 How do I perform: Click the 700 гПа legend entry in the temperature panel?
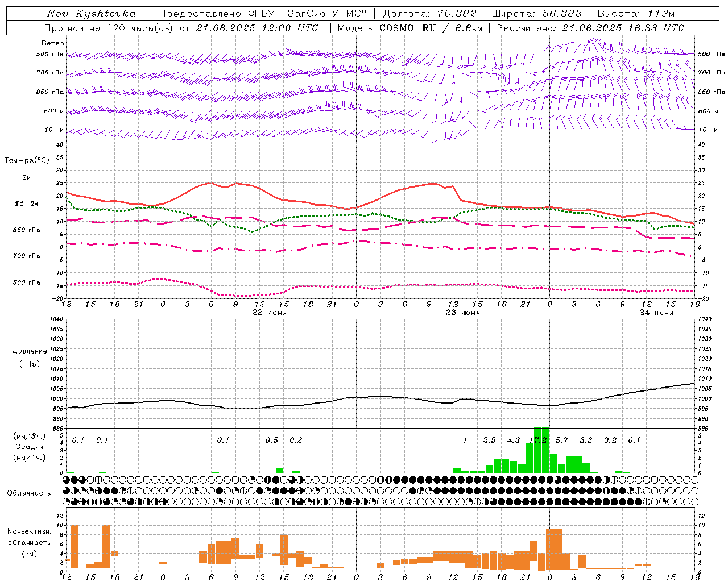(27, 256)
